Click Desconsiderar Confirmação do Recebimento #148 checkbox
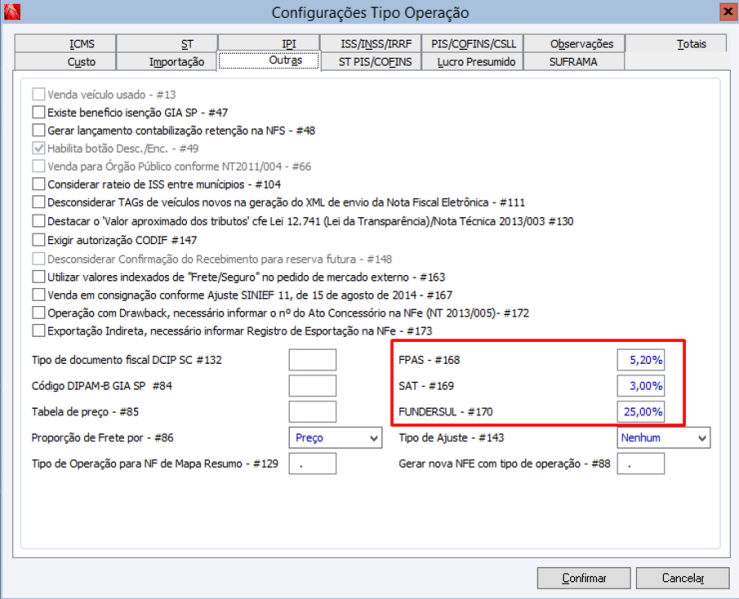Viewport: 739px width, 599px height. point(39,259)
